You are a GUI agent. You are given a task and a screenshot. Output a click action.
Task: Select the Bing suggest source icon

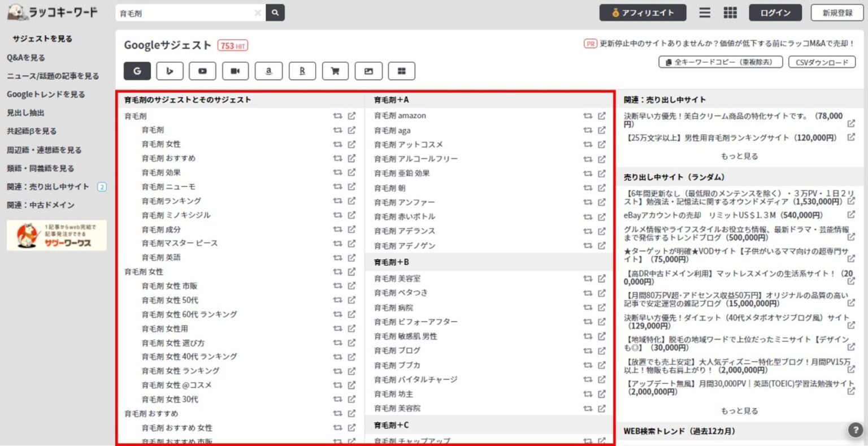click(170, 71)
